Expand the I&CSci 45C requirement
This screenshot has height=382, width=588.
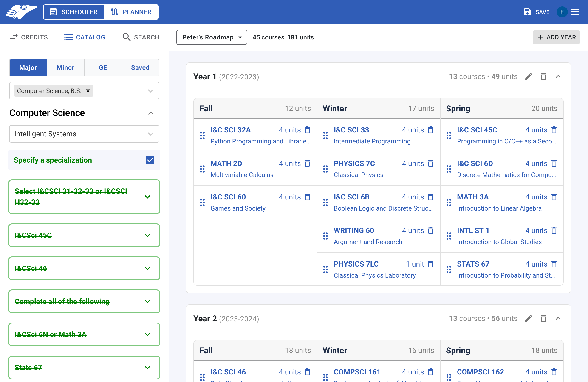point(147,235)
